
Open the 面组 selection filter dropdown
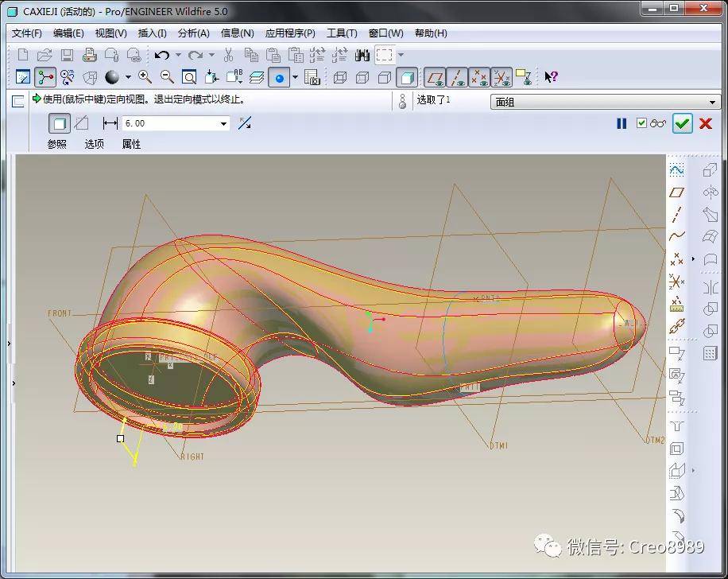(x=712, y=102)
